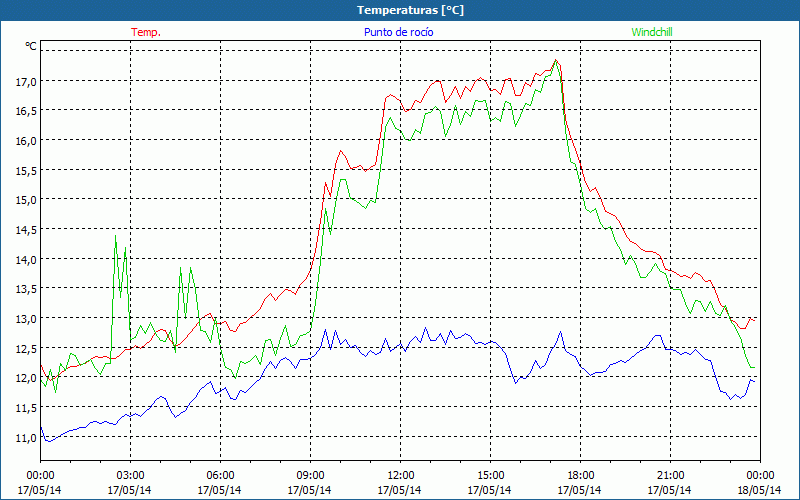The width and height of the screenshot is (800, 500).
Task: Click the 12,5 y-axis value
Action: coord(27,348)
